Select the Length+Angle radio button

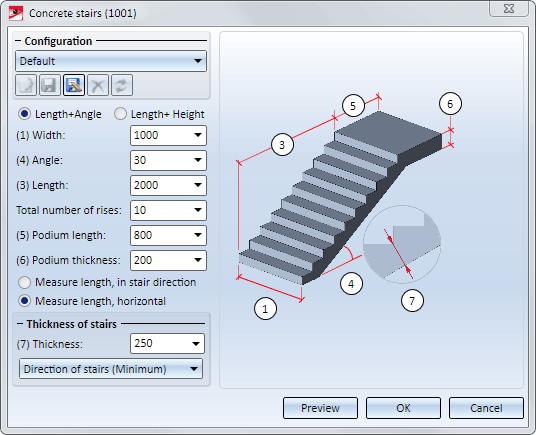coord(25,114)
